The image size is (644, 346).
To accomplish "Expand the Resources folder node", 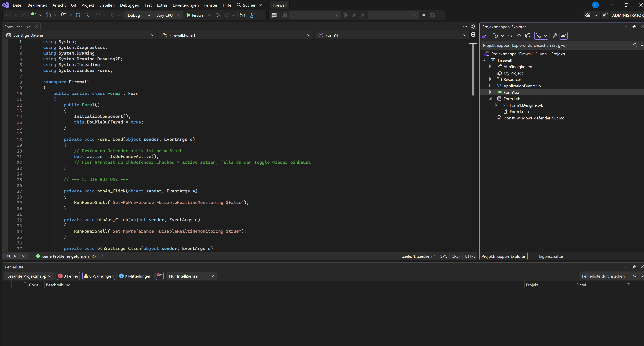I will pos(490,79).
